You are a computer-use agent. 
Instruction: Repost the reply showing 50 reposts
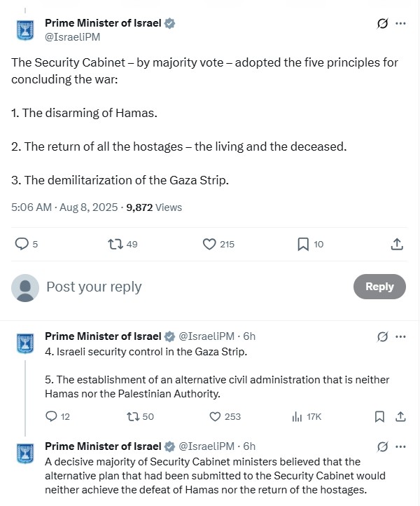(x=140, y=416)
